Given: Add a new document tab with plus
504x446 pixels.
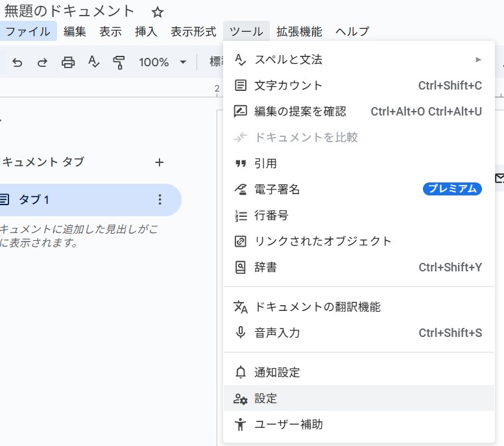Looking at the screenshot, I should (160, 162).
